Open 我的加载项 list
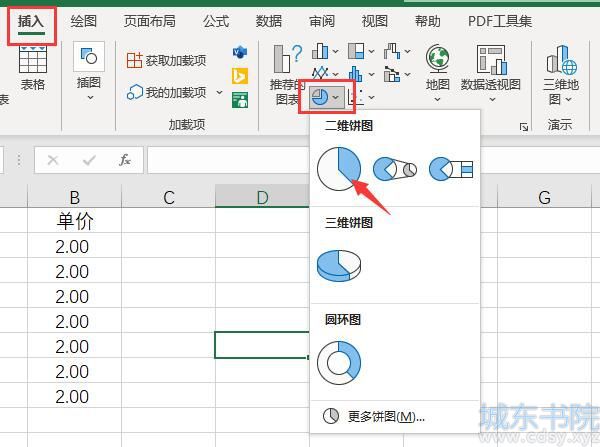 166,92
